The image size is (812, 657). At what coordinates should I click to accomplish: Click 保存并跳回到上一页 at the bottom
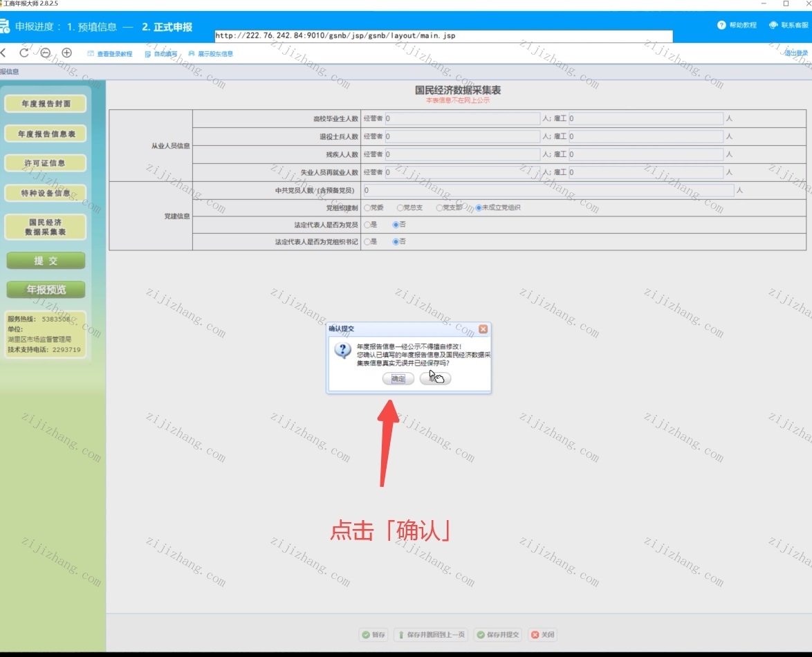tap(432, 635)
